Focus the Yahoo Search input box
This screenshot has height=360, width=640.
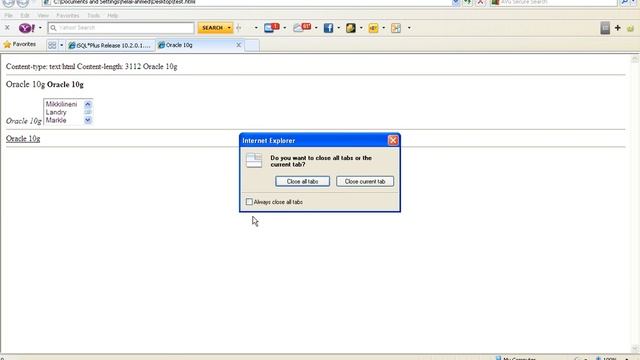[121, 28]
